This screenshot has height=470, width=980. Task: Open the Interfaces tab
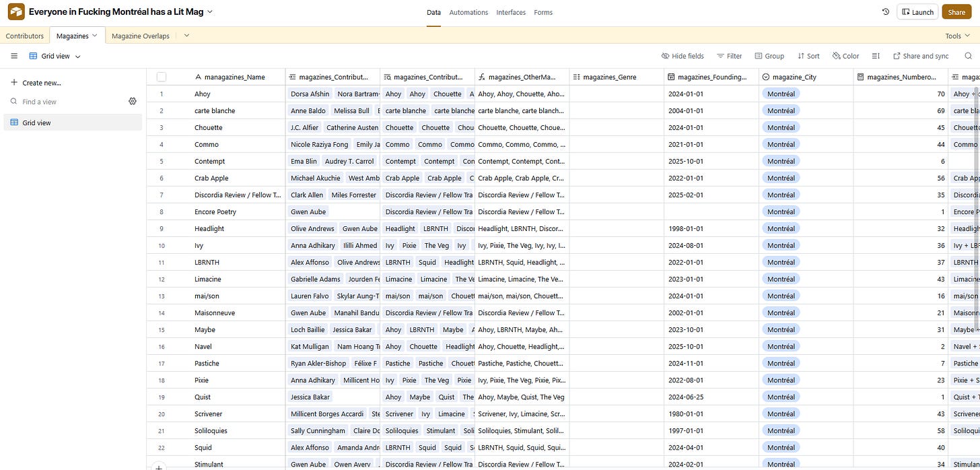pos(511,12)
